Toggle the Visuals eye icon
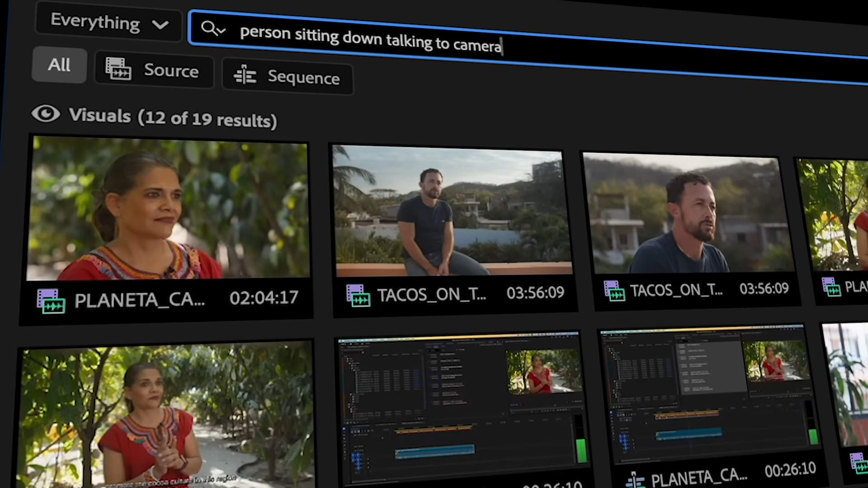This screenshot has height=488, width=868. [x=46, y=113]
